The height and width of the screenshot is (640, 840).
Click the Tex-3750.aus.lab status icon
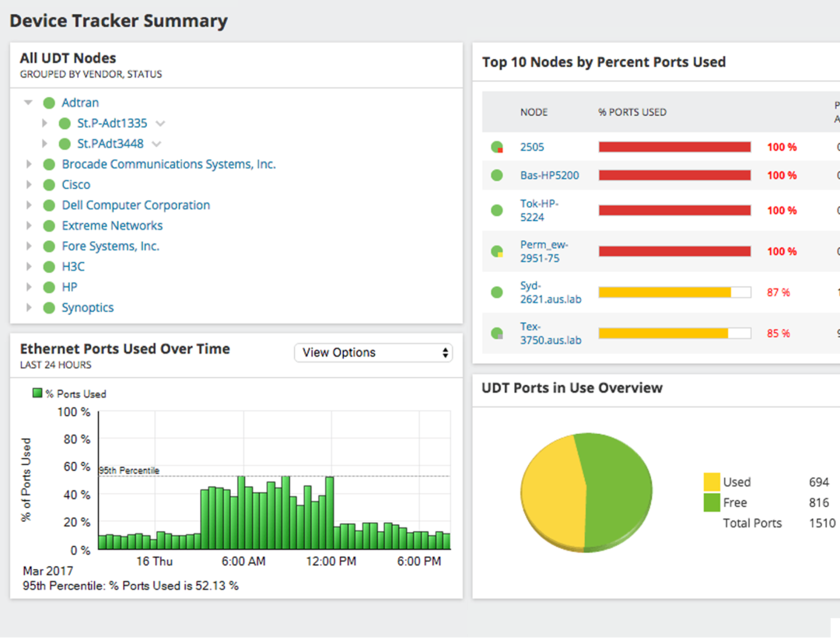pos(497,334)
